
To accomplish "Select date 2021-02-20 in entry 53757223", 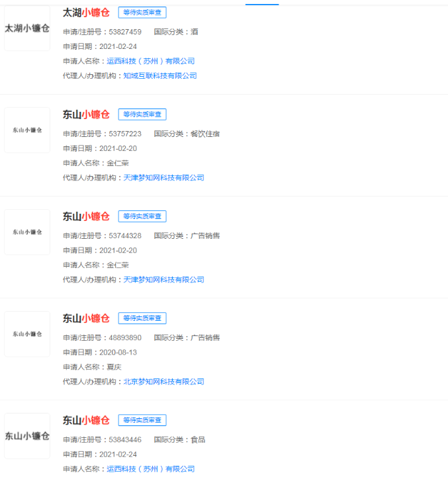I will click(118, 148).
